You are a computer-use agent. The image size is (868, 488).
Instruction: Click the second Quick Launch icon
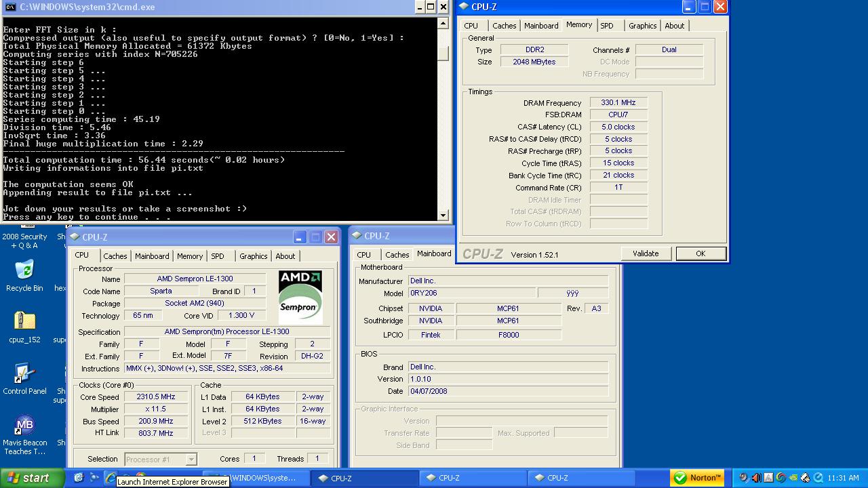(x=94, y=478)
